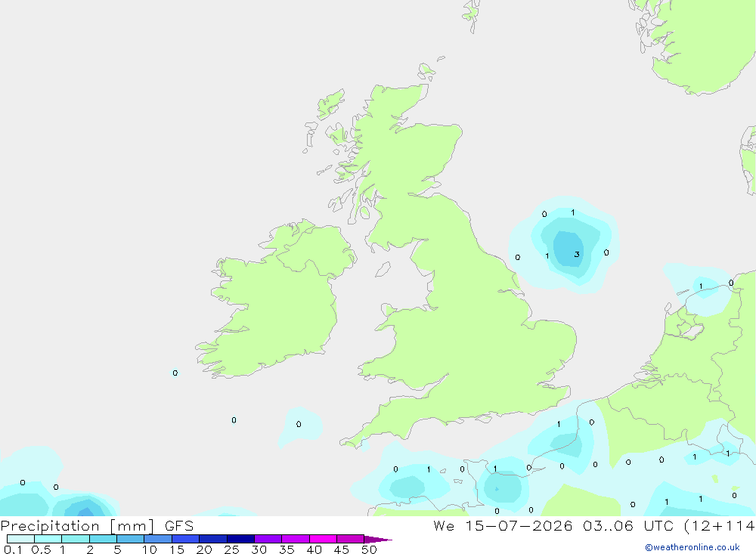Click the '3' precipitation value in North Sea
Viewport: 756px width, 554px height.
577,254
